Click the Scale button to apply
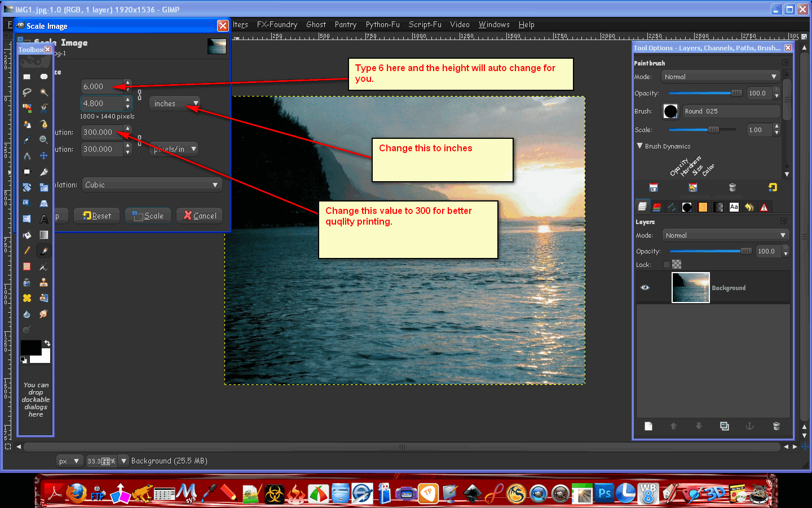This screenshot has height=508, width=812. click(x=148, y=216)
